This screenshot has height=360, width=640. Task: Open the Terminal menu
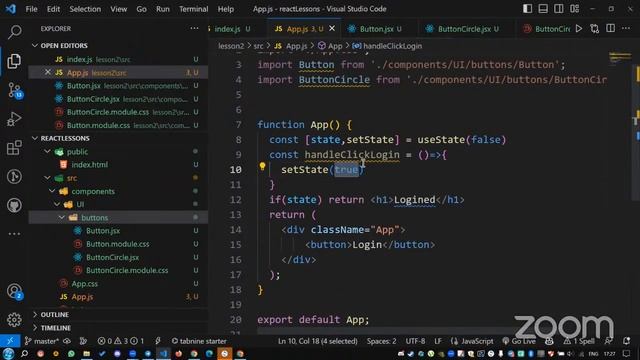point(193,9)
